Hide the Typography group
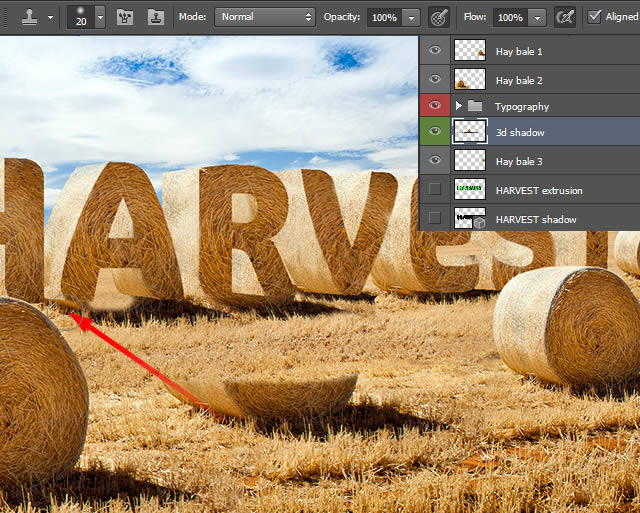Viewport: 640px width, 513px height. 435,105
